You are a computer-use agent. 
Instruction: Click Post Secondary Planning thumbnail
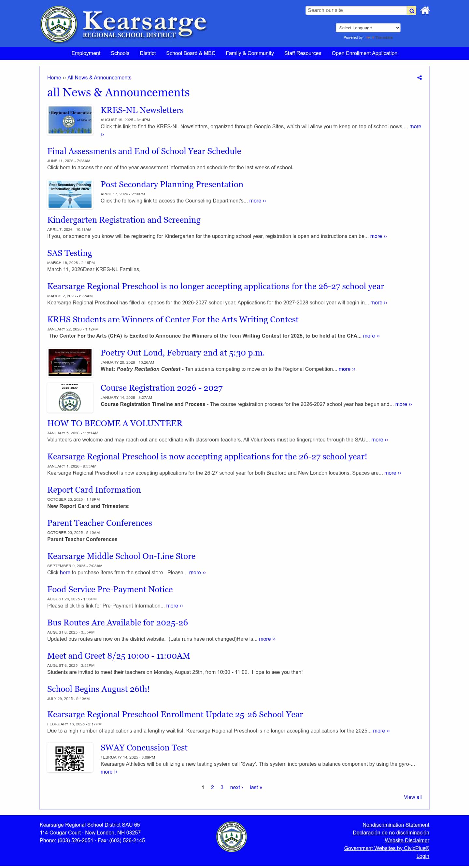(x=70, y=194)
